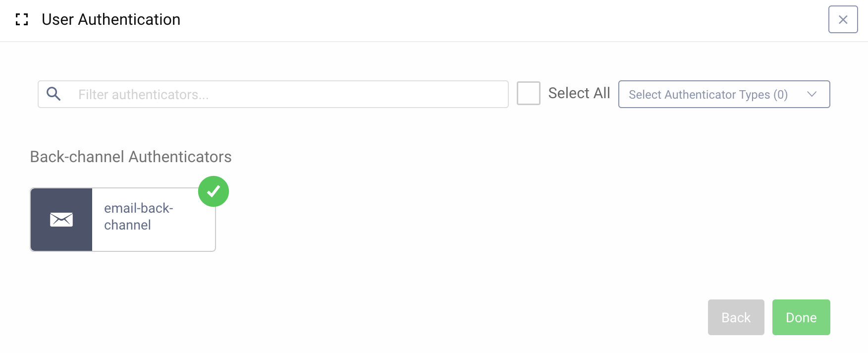Click the fullscreen expand icon beside User Authentication
Viewport: 868px width, 353px height.
[x=22, y=19]
